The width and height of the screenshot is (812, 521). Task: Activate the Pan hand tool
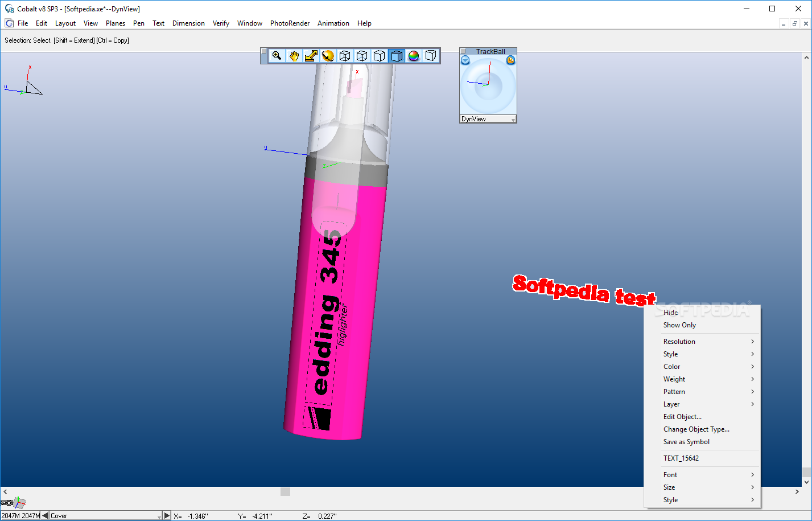click(x=294, y=56)
